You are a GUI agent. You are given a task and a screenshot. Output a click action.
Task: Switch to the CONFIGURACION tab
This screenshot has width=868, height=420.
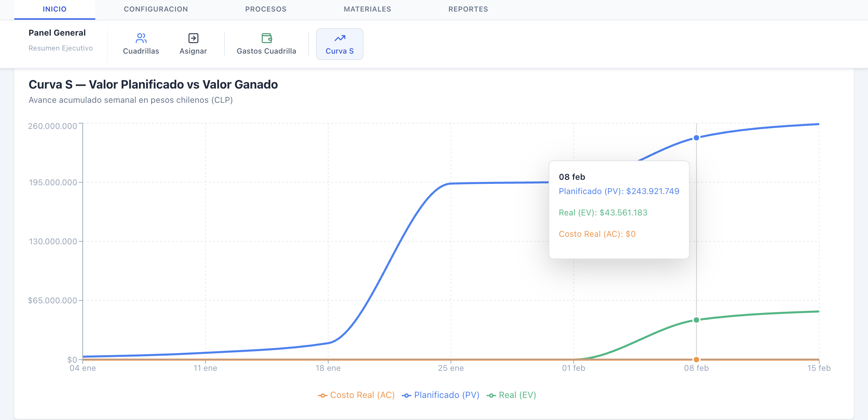pos(156,9)
